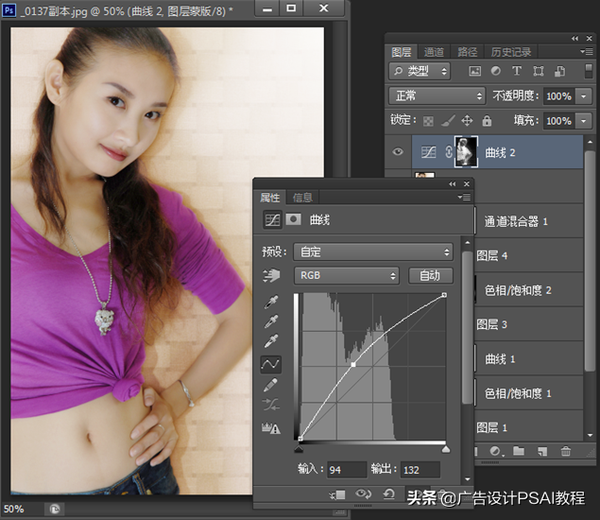This screenshot has height=520, width=600.
Task: Choose the edit-points curve tool
Action: tap(271, 364)
